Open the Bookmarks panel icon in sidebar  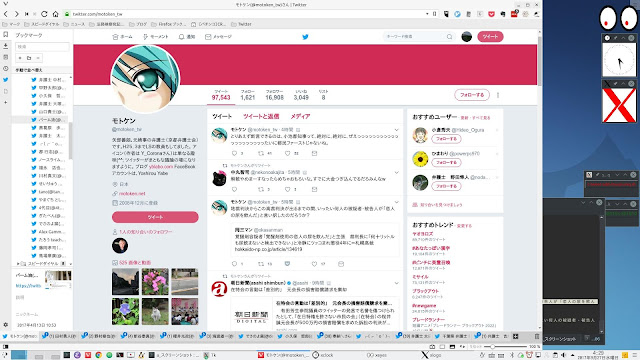coord(6,35)
